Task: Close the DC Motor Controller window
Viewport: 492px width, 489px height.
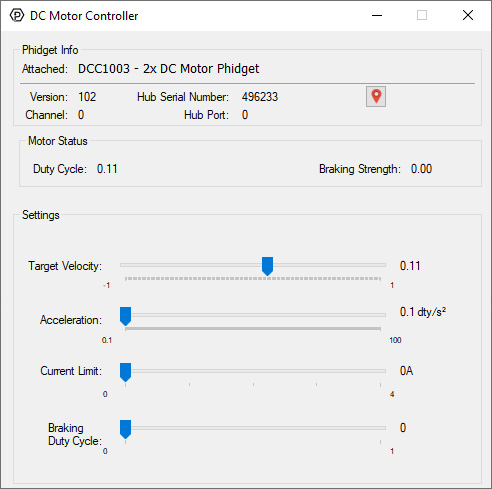Action: [468, 15]
